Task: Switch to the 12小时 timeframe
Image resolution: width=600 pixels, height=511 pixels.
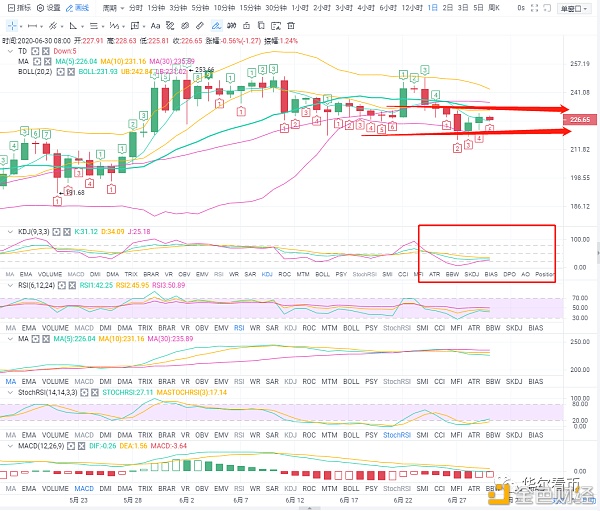Action: [412, 8]
